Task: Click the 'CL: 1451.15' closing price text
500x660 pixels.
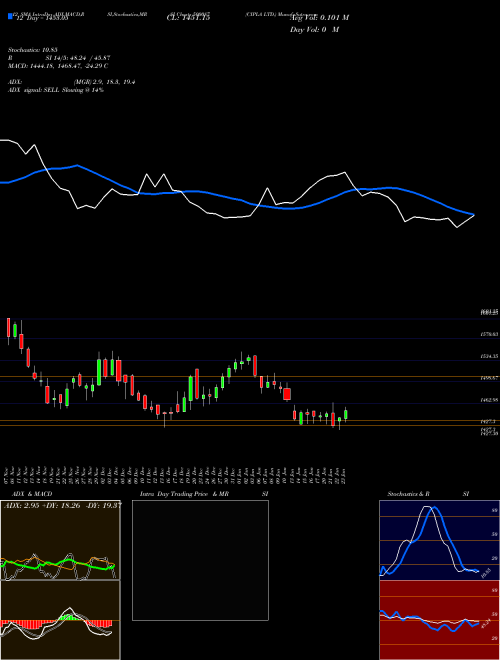Action: (x=188, y=17)
